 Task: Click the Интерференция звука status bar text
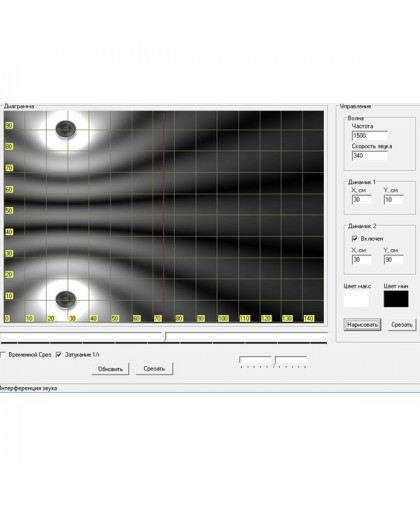coord(28,388)
